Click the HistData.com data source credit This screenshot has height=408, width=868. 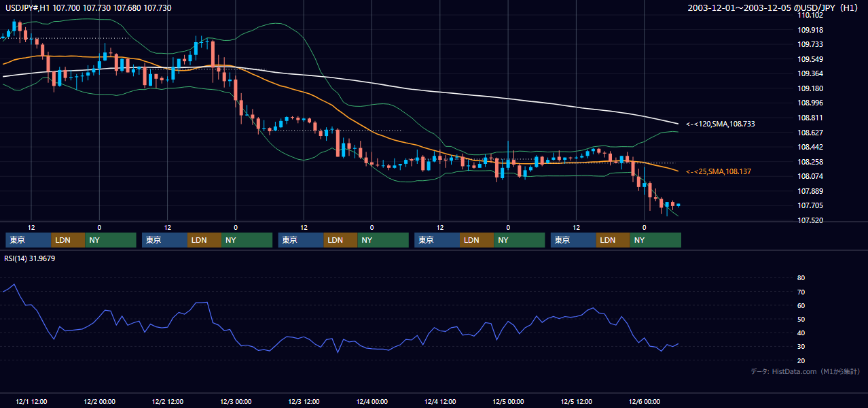[806, 371]
